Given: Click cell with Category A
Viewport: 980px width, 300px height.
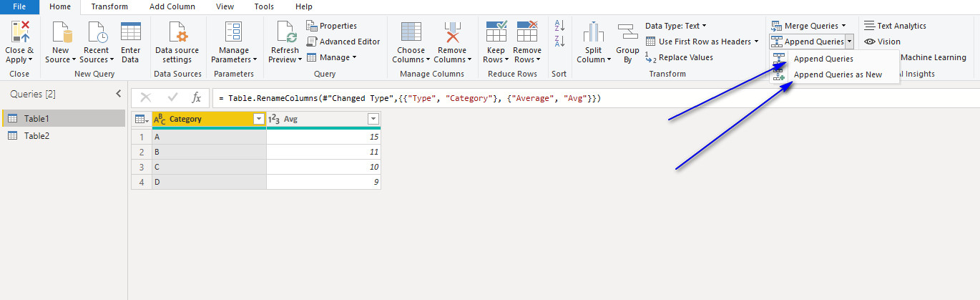Looking at the screenshot, I should click(x=209, y=136).
